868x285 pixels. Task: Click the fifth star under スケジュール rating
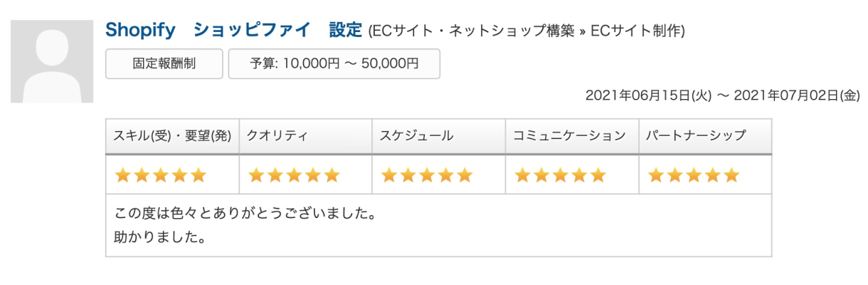tap(465, 175)
